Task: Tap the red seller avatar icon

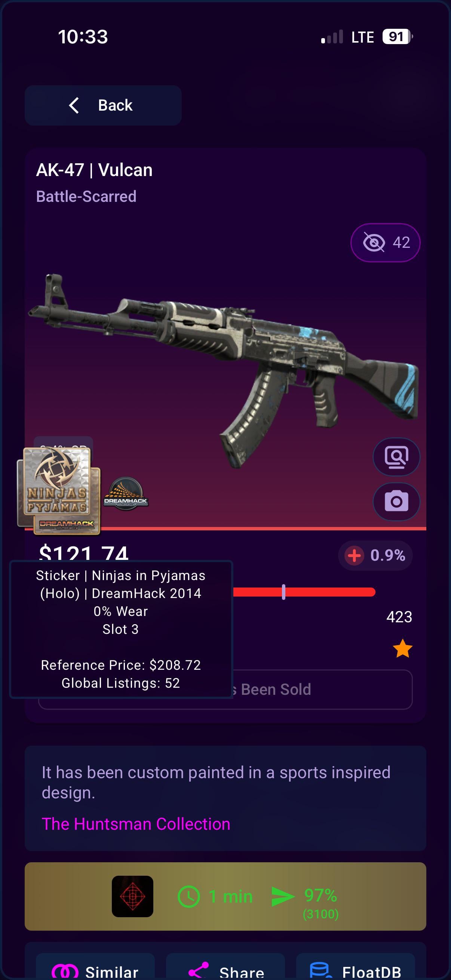Action: point(132,896)
